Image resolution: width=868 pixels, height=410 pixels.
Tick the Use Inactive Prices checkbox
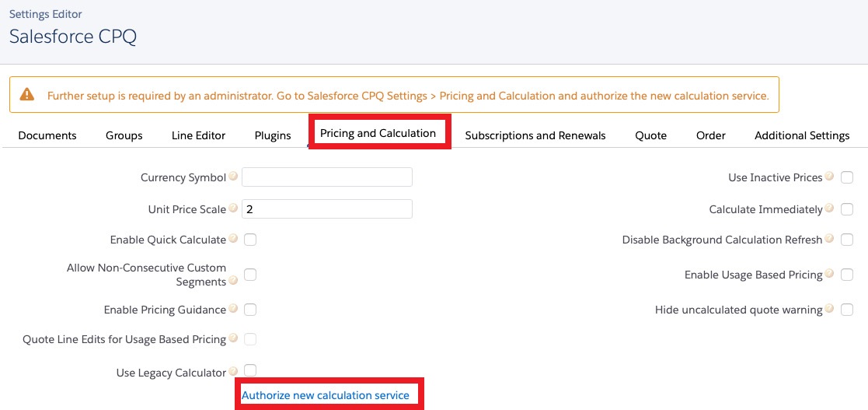847,177
